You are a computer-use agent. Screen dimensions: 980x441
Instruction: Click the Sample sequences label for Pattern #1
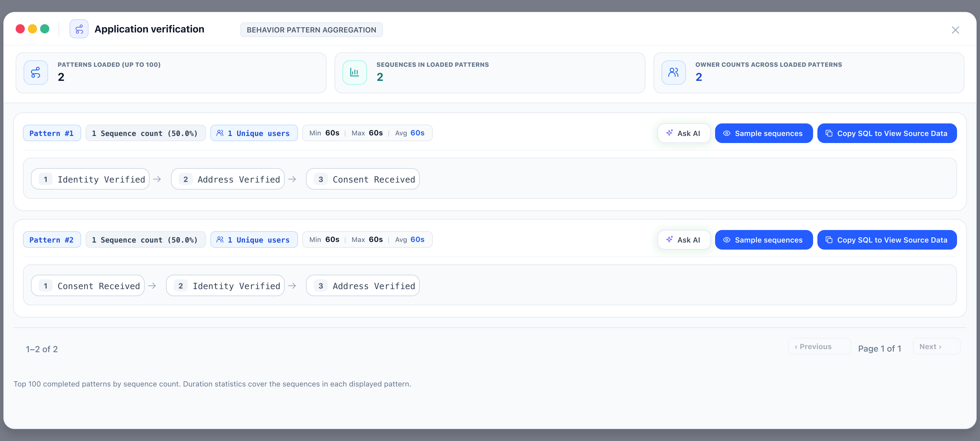click(x=768, y=133)
